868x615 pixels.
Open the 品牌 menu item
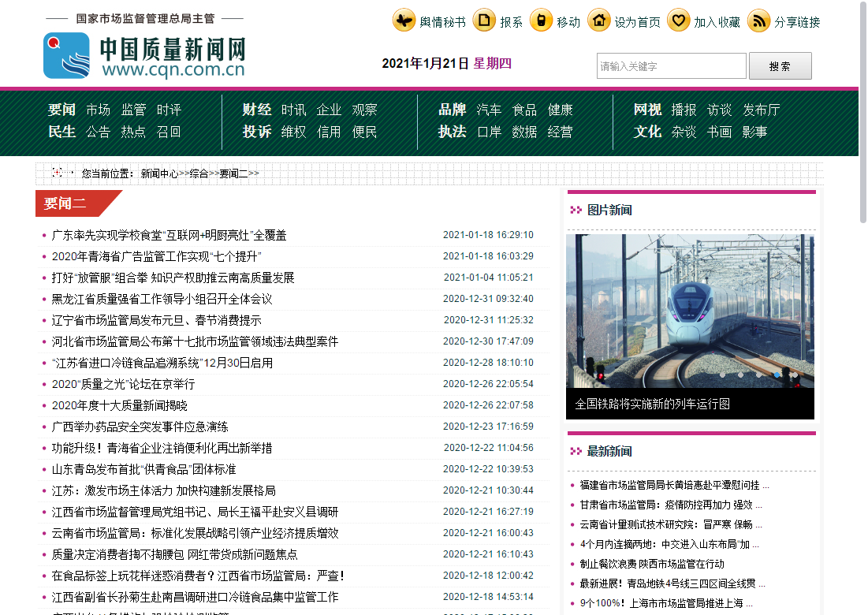click(453, 110)
